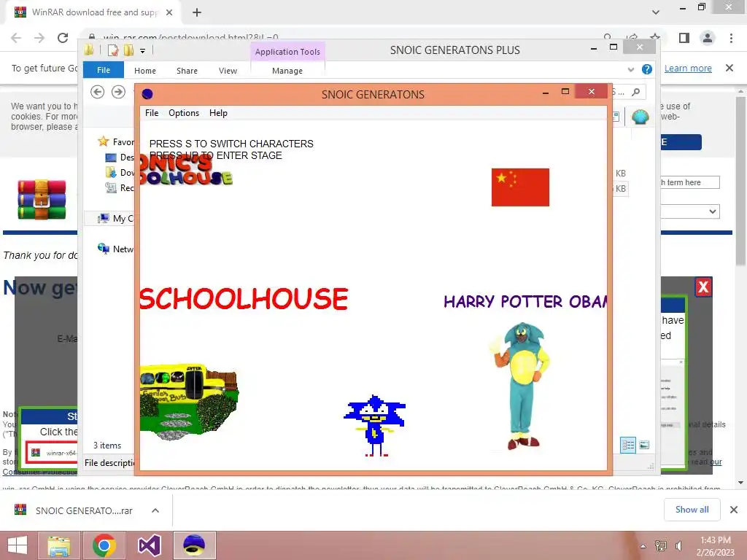
Task: Switch explorer to large icons view
Action: tap(644, 446)
